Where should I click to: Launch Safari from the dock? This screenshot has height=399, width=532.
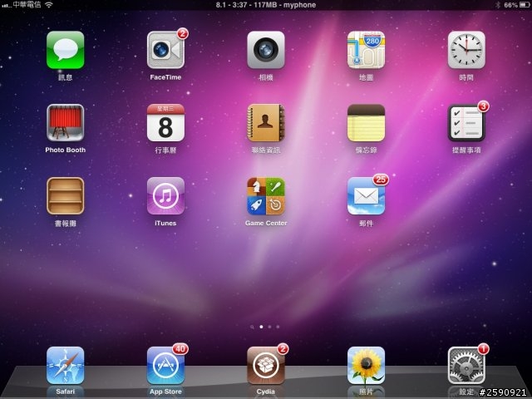coord(65,365)
